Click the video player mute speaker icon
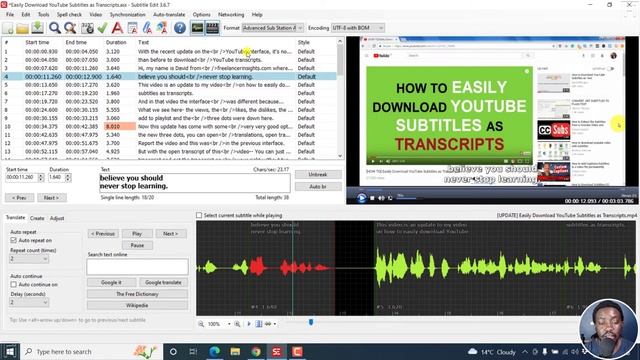 (x=381, y=198)
